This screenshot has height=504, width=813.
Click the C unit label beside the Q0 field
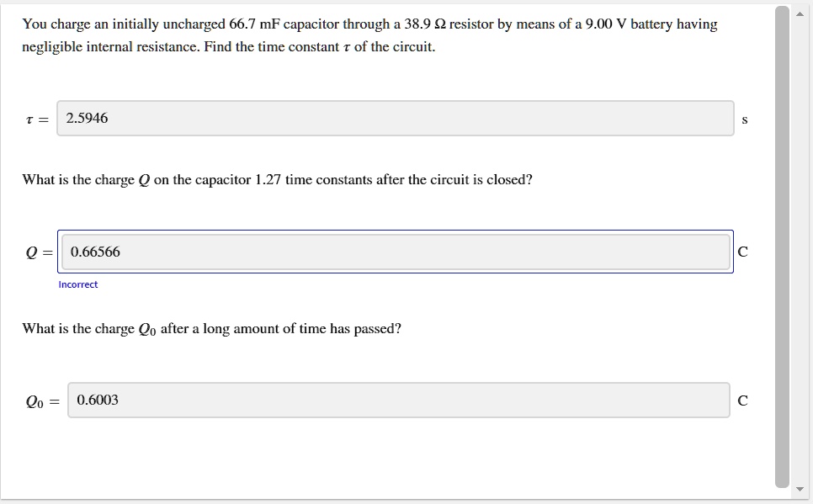[x=742, y=400]
